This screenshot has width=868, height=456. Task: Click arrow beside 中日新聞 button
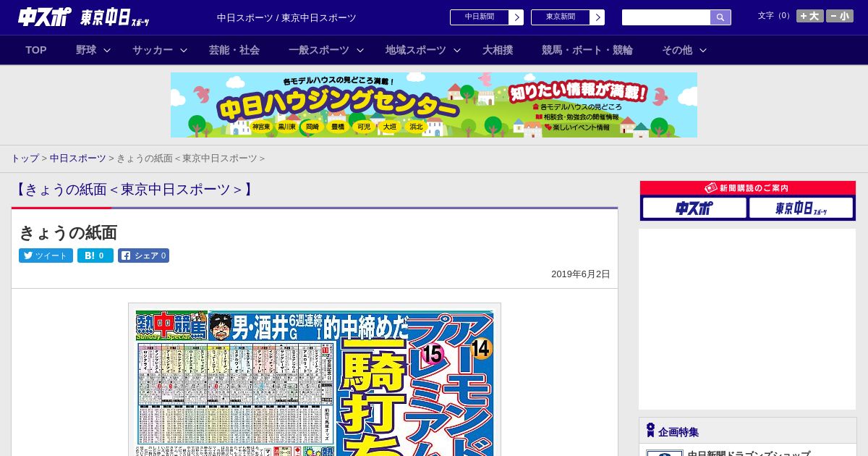coord(516,17)
